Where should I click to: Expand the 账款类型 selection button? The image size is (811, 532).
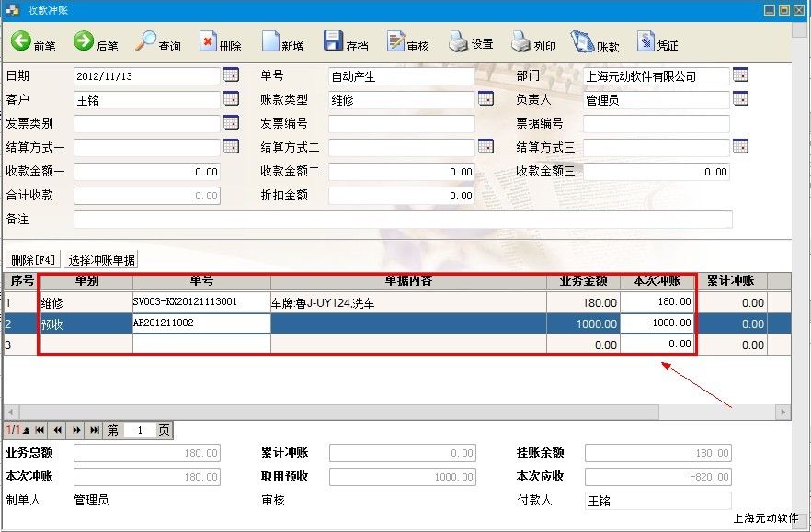point(485,99)
